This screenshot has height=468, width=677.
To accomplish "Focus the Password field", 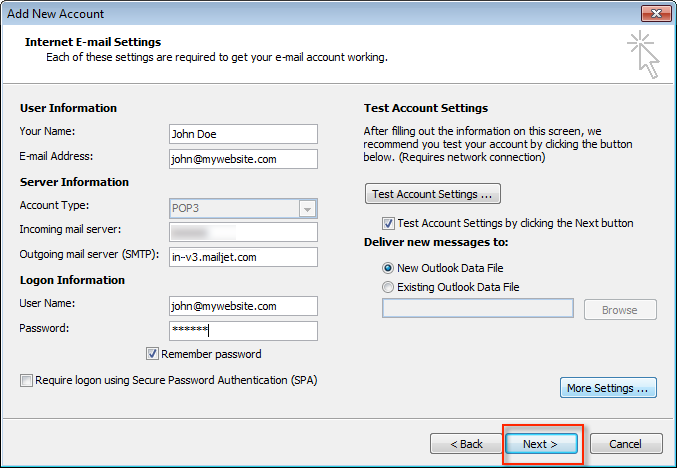I will (x=243, y=331).
